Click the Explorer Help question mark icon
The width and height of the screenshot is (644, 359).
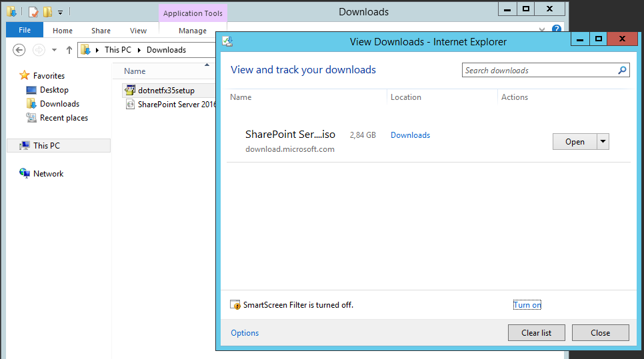[x=557, y=29]
